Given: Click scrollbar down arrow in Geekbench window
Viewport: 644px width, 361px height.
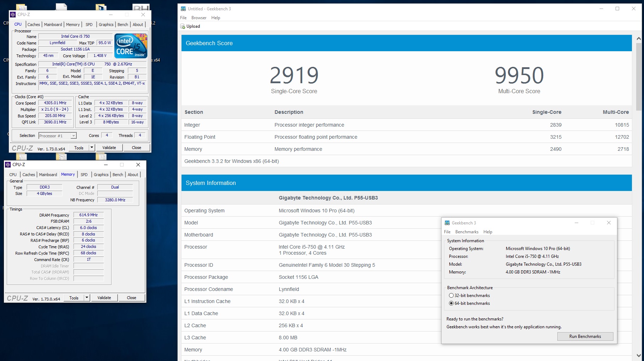Looking at the screenshot, I should (x=639, y=355).
